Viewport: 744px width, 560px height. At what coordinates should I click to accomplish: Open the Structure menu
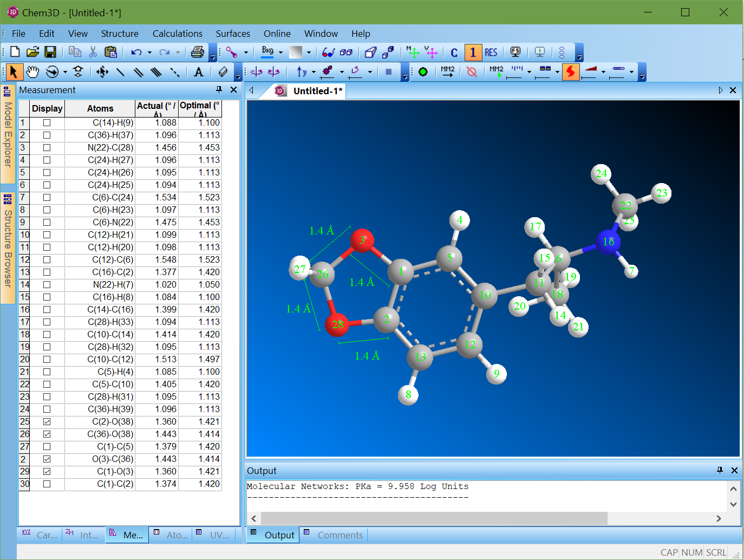(x=120, y=34)
